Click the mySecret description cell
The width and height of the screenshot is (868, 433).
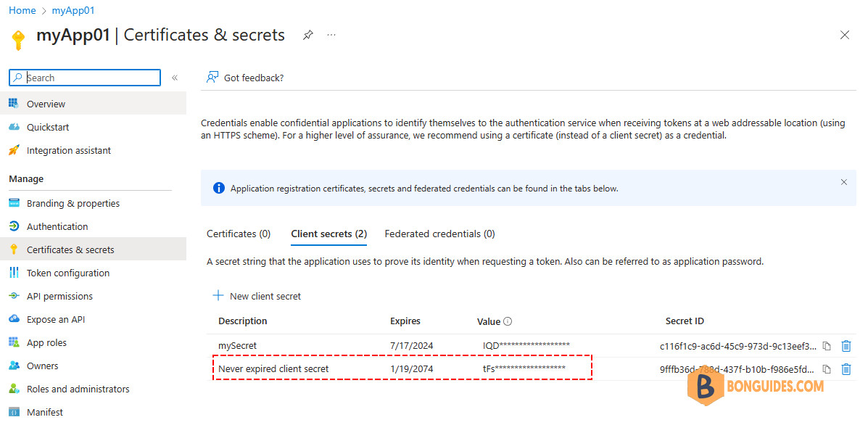coord(237,346)
